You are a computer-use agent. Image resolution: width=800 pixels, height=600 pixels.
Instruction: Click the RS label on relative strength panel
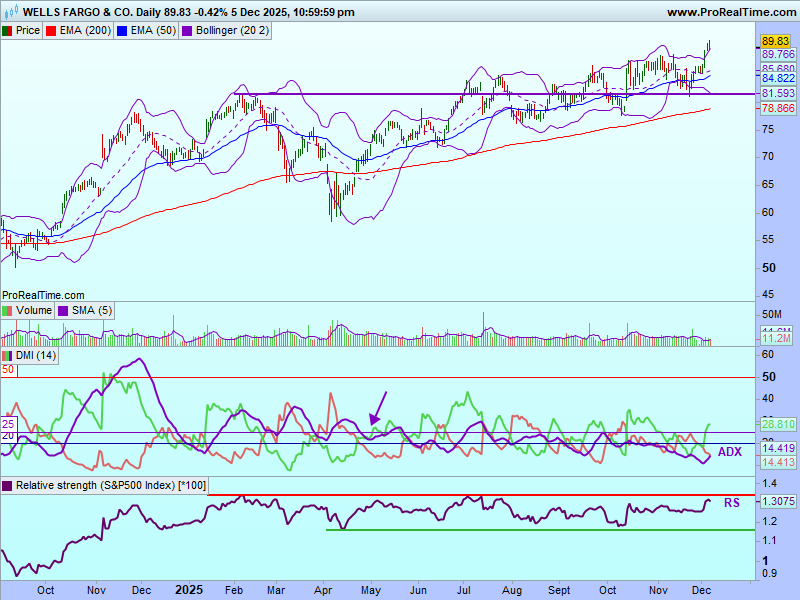731,502
